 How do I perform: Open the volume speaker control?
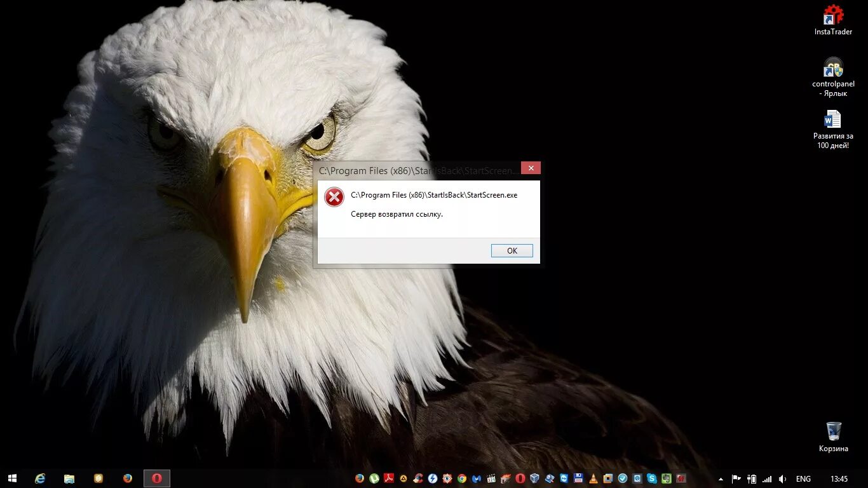click(782, 479)
